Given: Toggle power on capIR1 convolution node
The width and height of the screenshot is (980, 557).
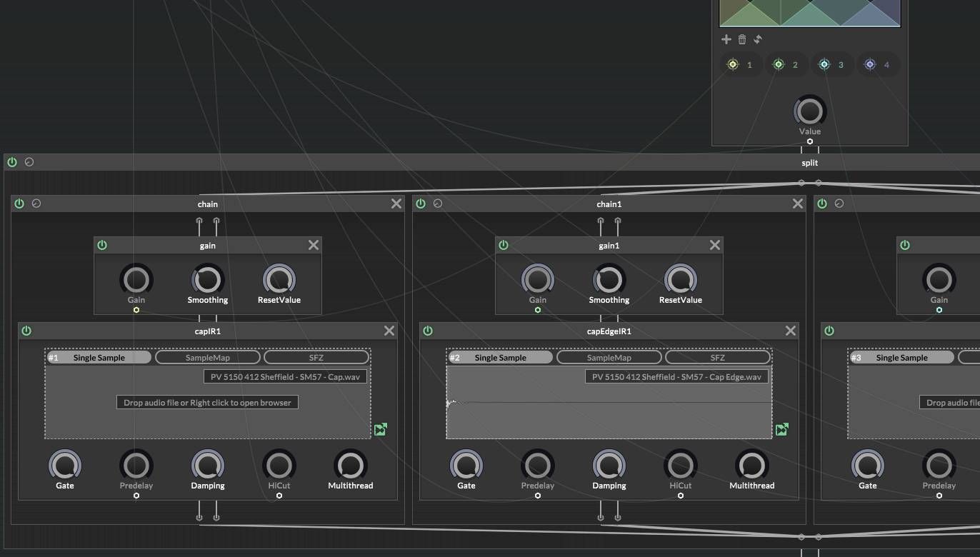Looking at the screenshot, I should click(x=26, y=331).
